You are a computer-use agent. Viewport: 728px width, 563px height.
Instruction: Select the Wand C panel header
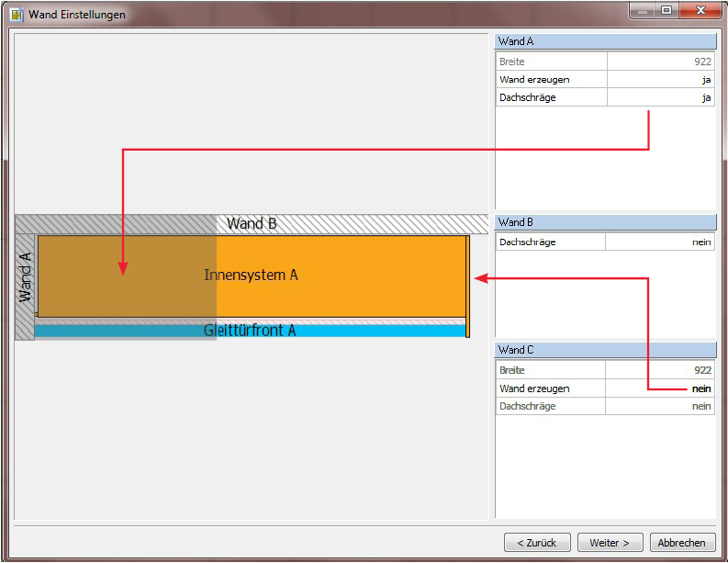click(x=605, y=350)
